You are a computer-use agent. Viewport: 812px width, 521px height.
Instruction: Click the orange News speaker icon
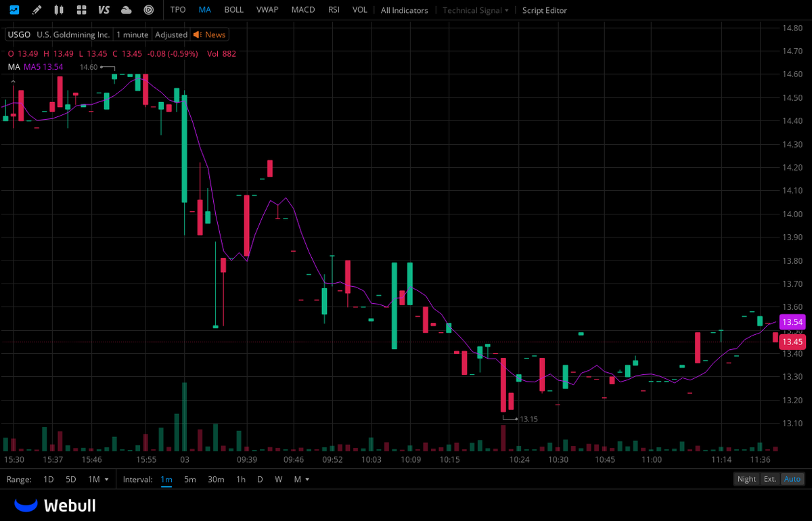[x=198, y=35]
